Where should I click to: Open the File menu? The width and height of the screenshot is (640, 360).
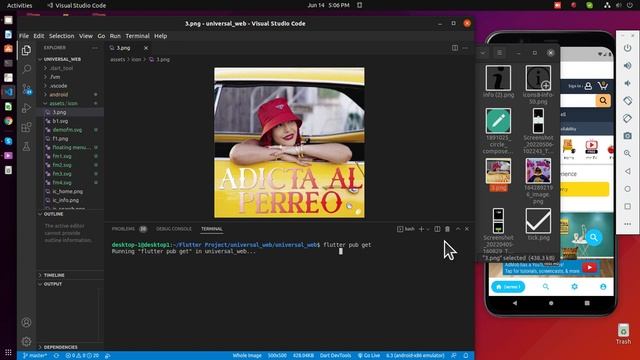pyautogui.click(x=24, y=36)
